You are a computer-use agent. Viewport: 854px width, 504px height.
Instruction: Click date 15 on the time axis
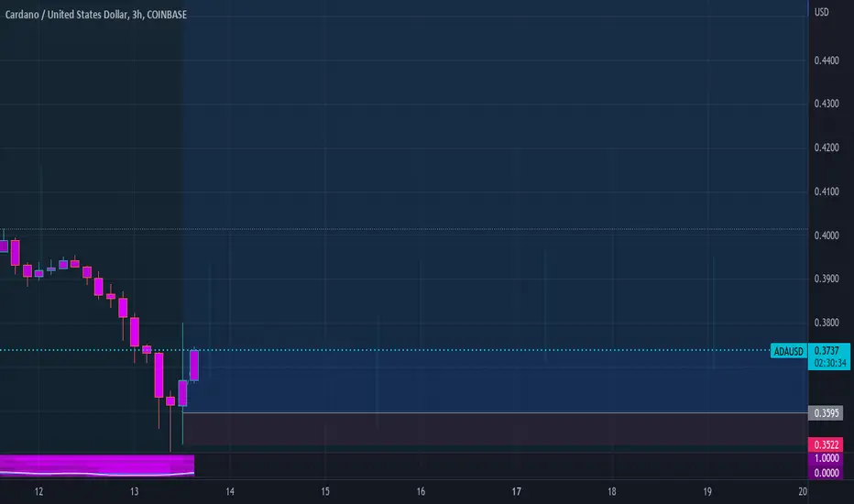325,491
